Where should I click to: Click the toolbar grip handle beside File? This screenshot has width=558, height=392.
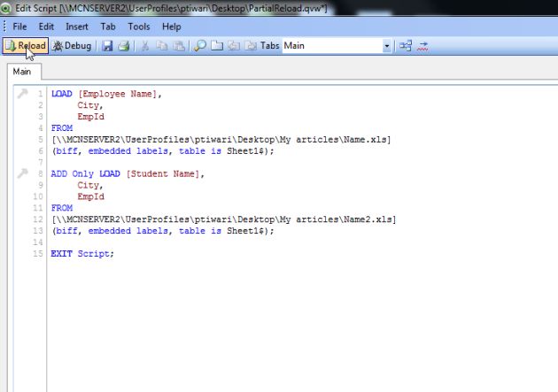click(4, 27)
